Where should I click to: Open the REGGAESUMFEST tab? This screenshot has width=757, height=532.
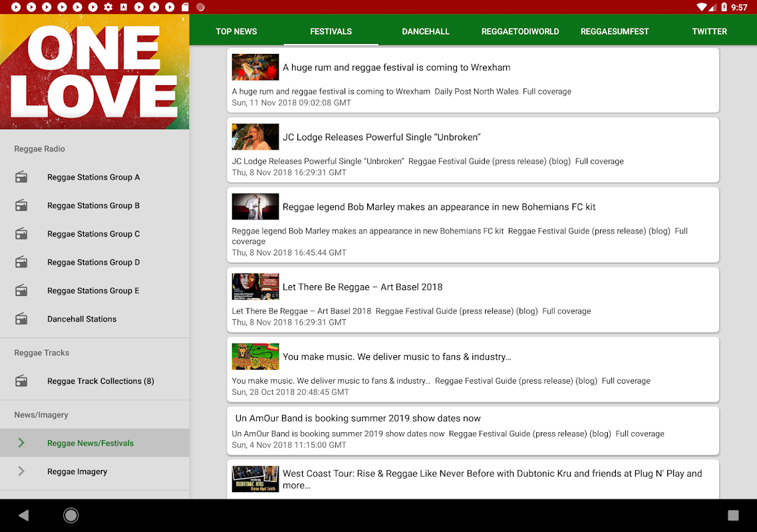615,31
